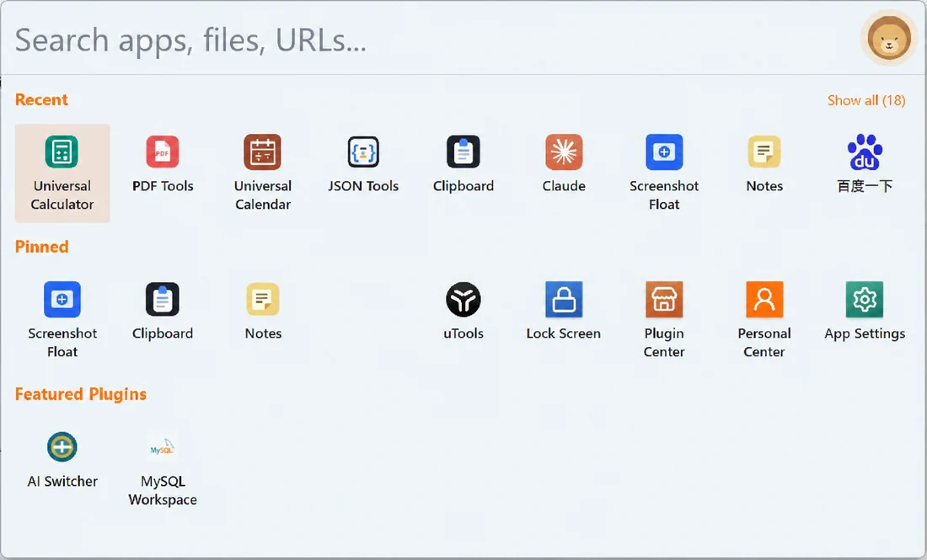Click the bear avatar profile picture

[x=888, y=38]
